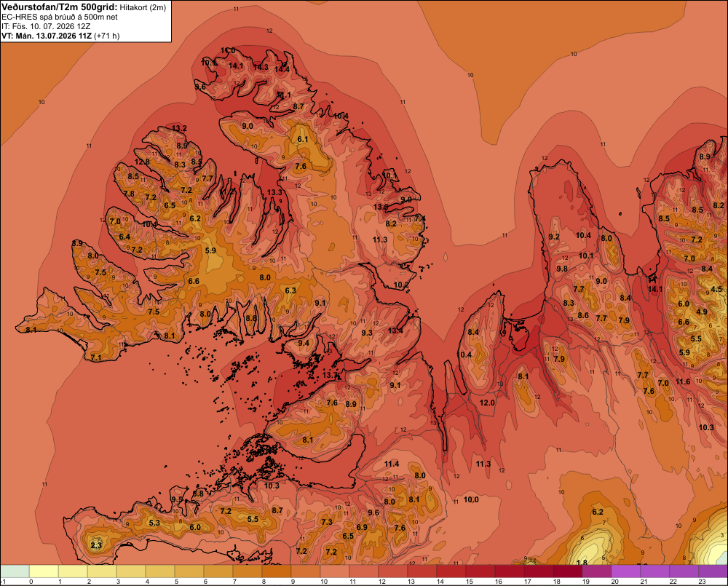This screenshot has height=586, width=728.
Task: Select the light green legend swatch left of 0
Action: pos(15,571)
